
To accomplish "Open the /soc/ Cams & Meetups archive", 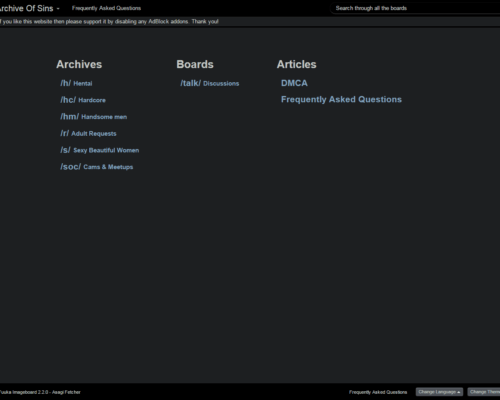I will [x=97, y=167].
